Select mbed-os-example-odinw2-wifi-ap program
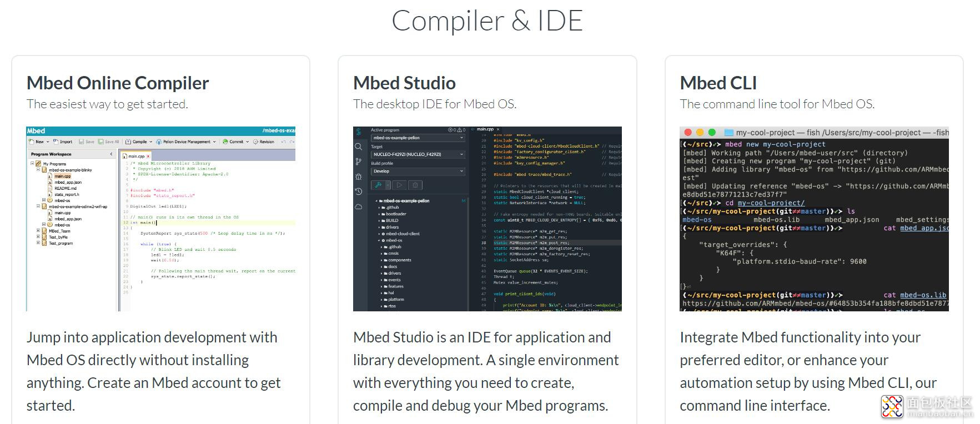This screenshot has width=980, height=424. coord(78,206)
